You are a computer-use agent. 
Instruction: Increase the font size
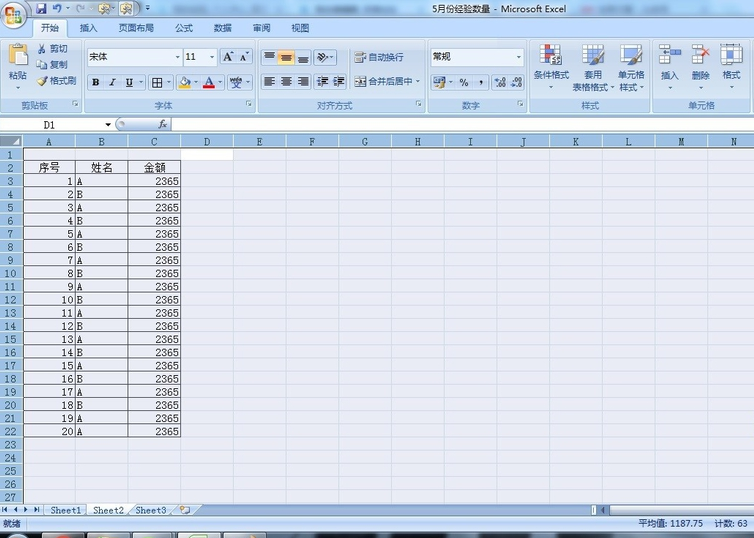click(228, 57)
